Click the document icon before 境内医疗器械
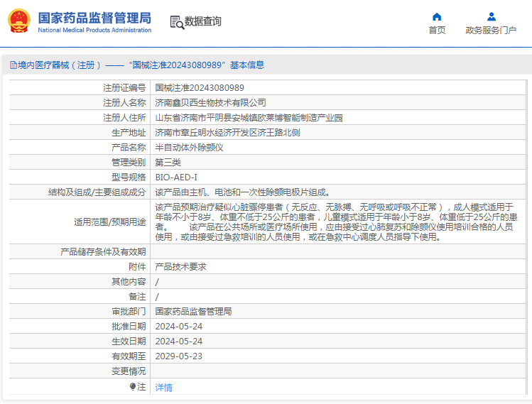Image resolution: width=532 pixels, height=404 pixels. click(13, 65)
